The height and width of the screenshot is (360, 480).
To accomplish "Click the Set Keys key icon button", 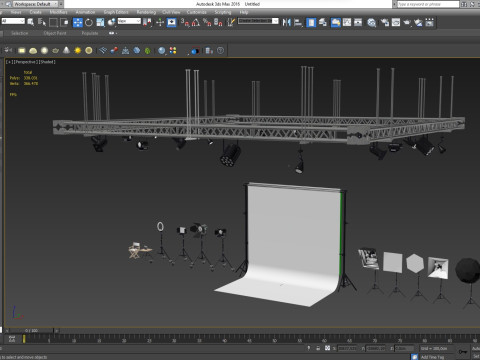I will (463, 352).
